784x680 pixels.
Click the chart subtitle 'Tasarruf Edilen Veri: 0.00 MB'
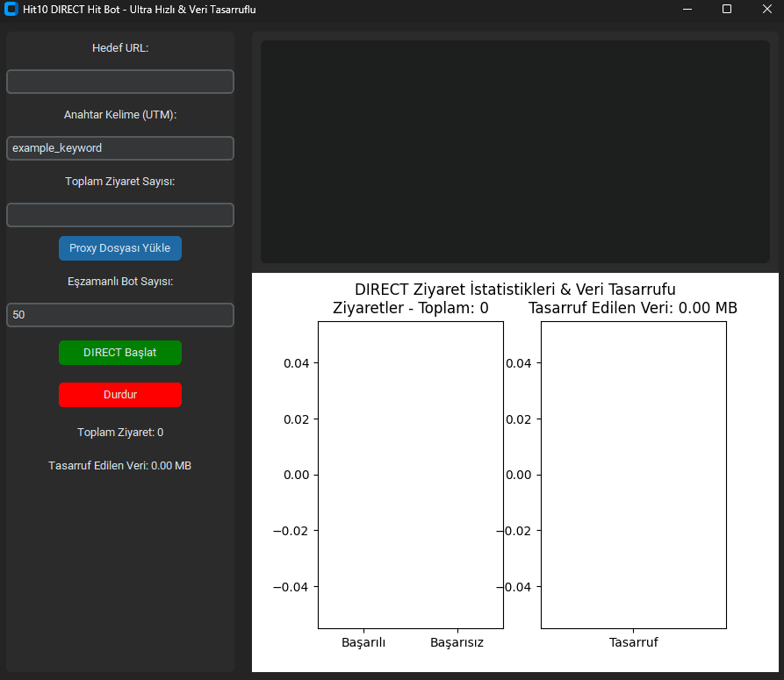[x=633, y=308]
